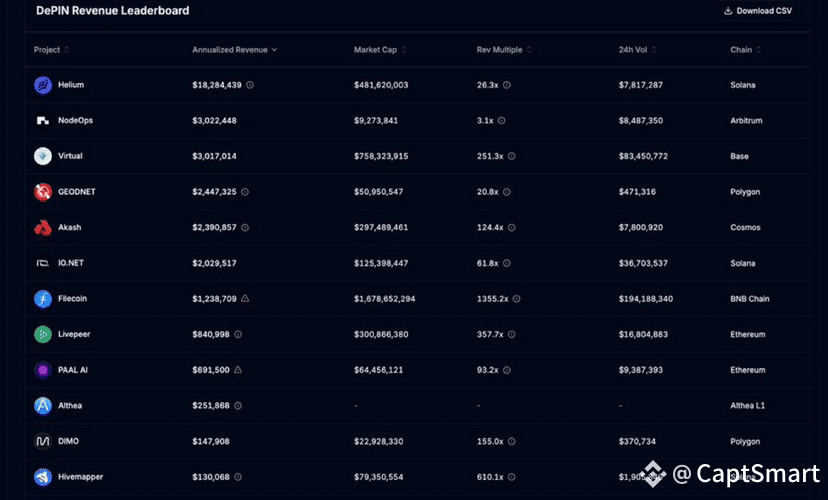The width and height of the screenshot is (828, 500).
Task: Open info icon beside Althea revenue $251,868
Action: pyautogui.click(x=238, y=405)
